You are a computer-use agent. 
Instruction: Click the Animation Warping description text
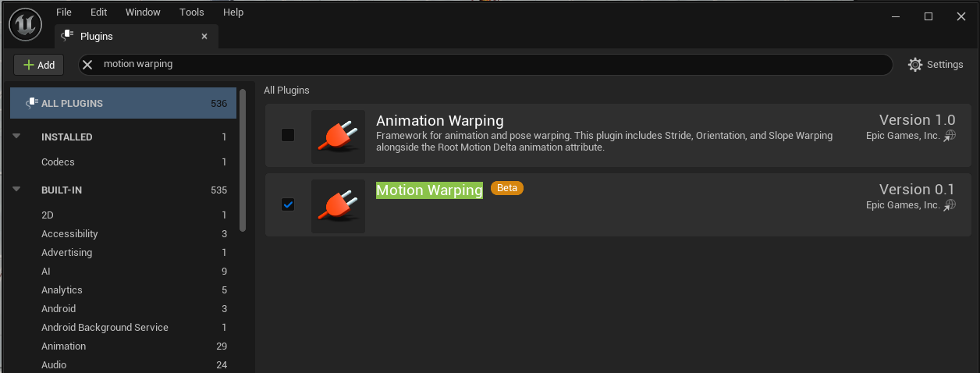[x=604, y=141]
